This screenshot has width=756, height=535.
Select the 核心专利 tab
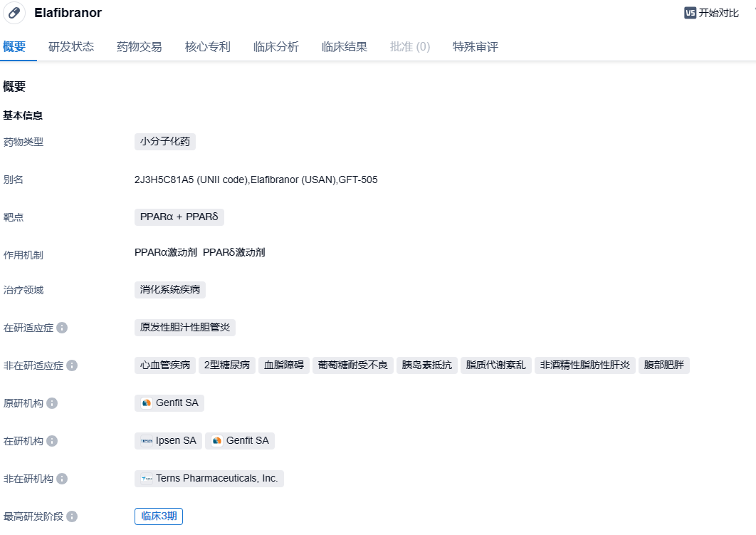(x=208, y=47)
